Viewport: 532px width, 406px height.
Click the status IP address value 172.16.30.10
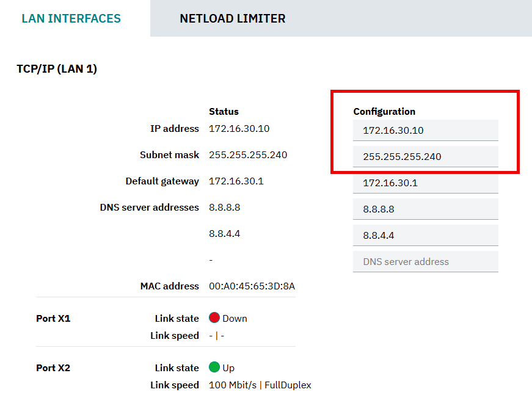(239, 129)
